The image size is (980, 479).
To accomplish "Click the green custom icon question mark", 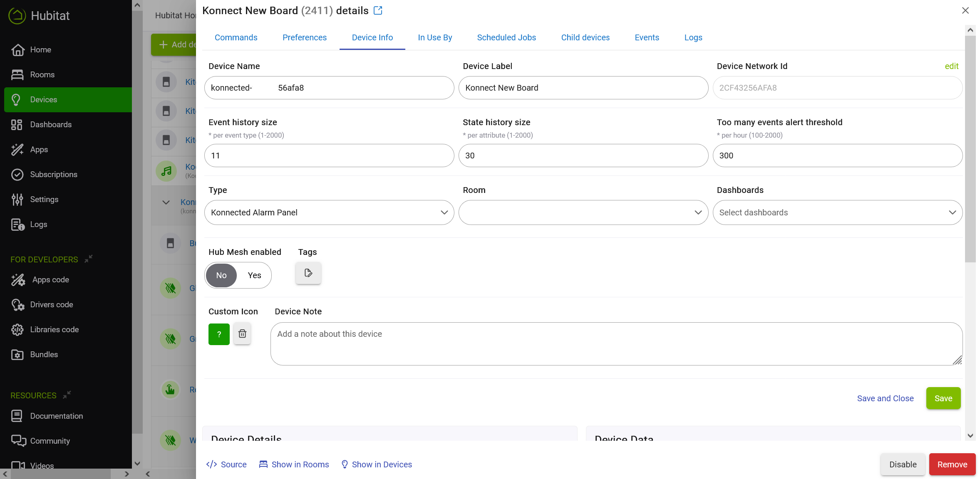I will [219, 334].
